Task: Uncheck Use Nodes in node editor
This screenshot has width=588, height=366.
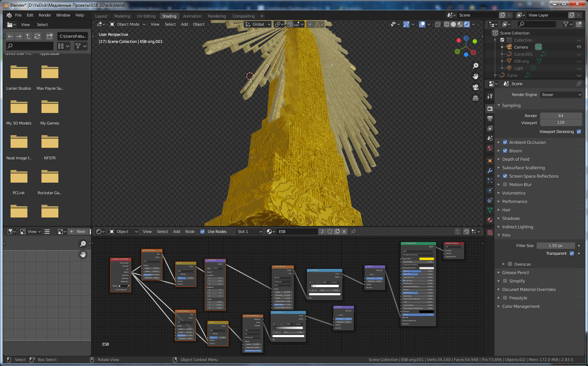Action: (x=202, y=232)
